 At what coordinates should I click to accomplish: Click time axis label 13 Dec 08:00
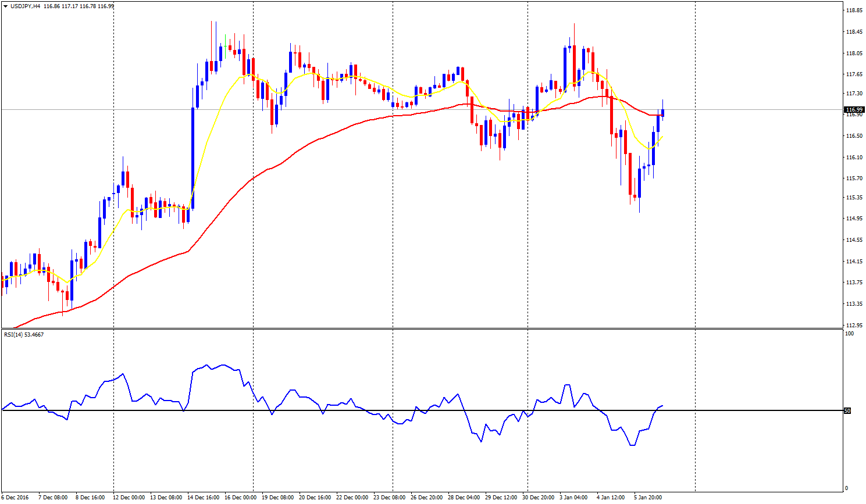[x=166, y=498]
